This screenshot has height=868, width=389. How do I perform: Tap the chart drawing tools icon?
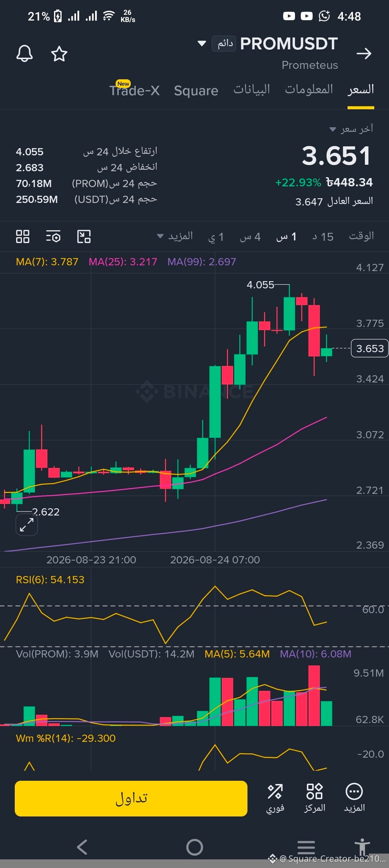click(84, 236)
